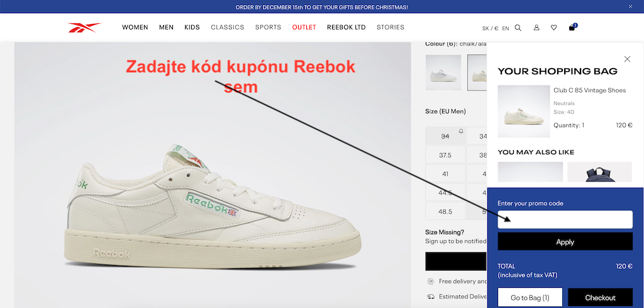
Task: Open the SK / € country selector
Action: tap(491, 28)
